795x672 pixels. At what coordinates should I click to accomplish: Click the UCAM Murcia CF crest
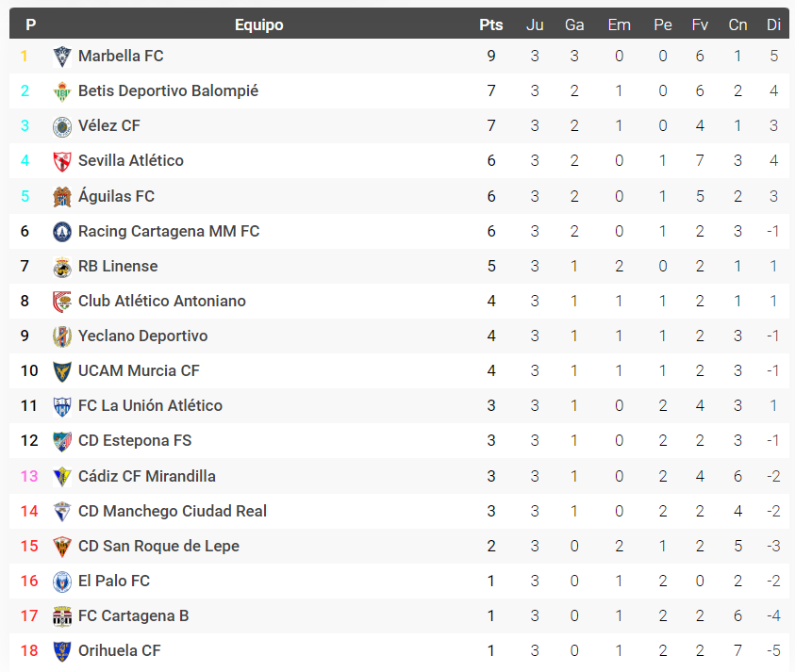(62, 371)
